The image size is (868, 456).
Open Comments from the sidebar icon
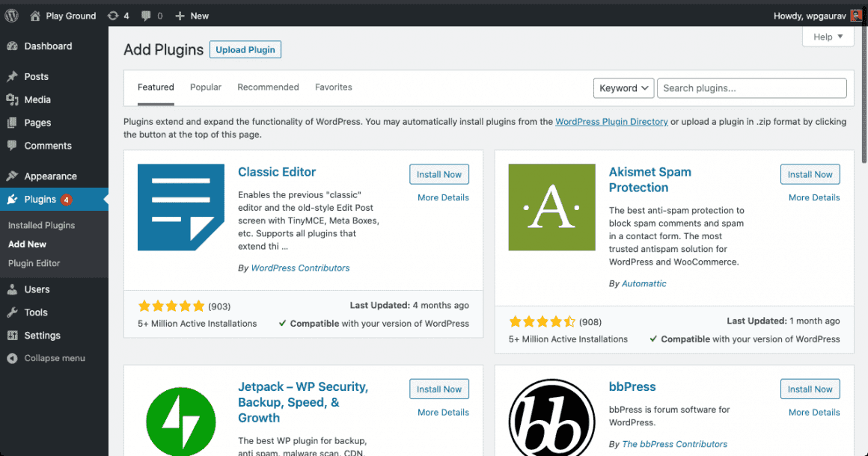tap(13, 145)
